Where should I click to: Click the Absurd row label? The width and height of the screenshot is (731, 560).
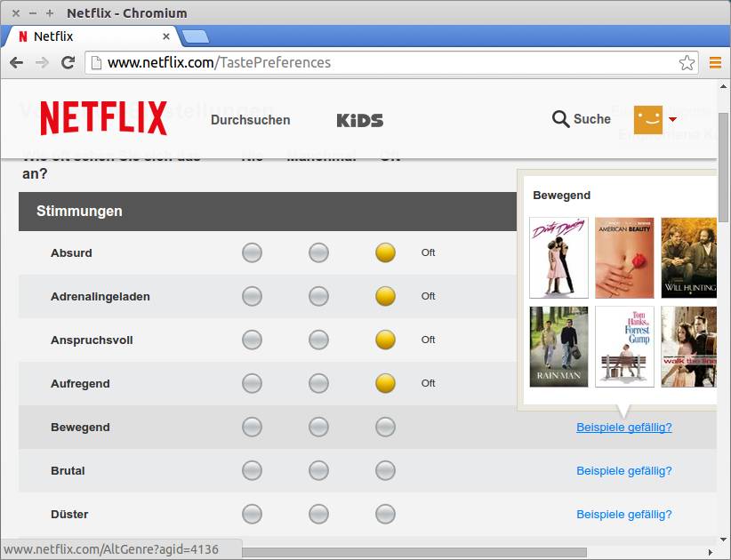71,253
